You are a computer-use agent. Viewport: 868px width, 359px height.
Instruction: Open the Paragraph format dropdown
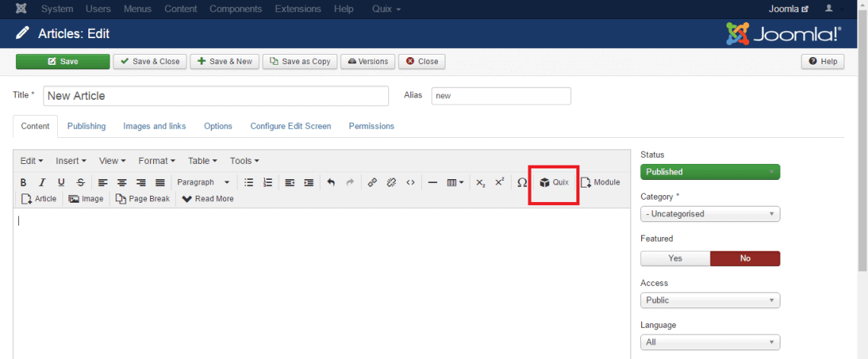(x=203, y=183)
